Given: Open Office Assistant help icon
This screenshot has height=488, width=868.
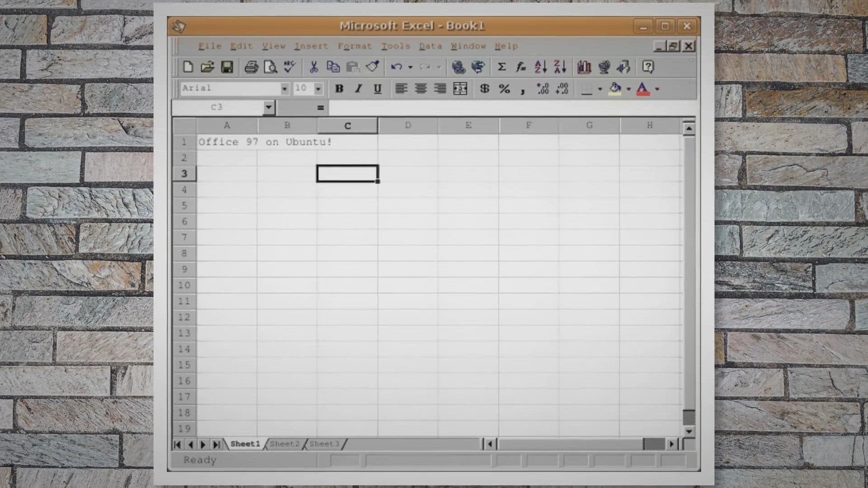Looking at the screenshot, I should (648, 67).
